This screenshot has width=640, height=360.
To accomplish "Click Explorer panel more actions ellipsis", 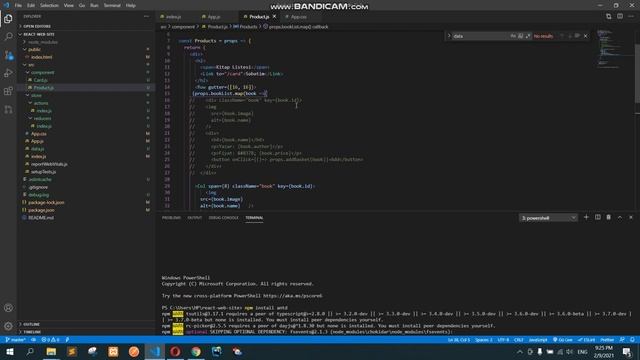I will tap(147, 16).
